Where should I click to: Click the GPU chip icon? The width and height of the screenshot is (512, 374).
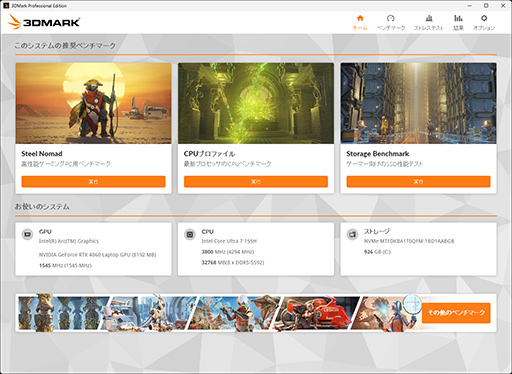coord(27,234)
